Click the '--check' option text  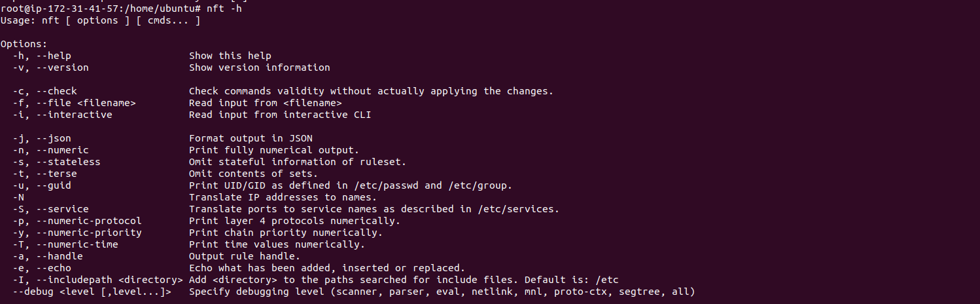click(x=56, y=91)
